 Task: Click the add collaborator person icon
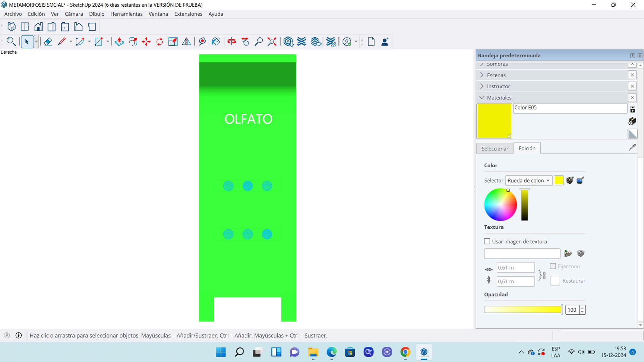(x=385, y=42)
